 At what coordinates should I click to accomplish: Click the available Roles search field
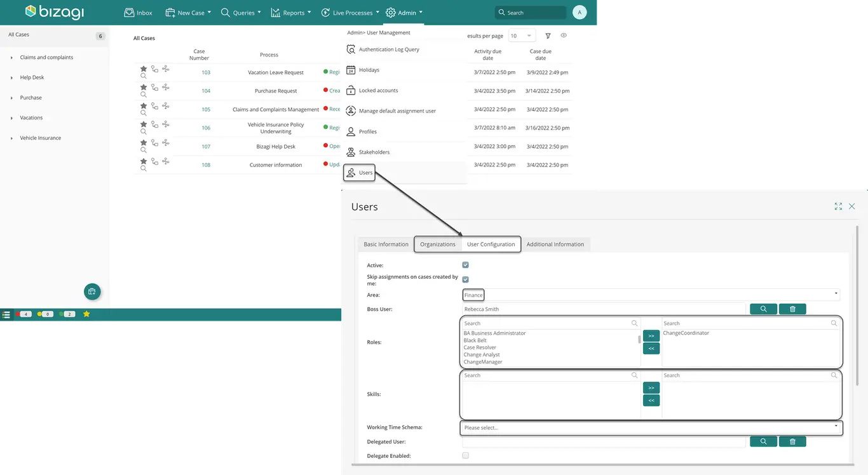tap(551, 323)
